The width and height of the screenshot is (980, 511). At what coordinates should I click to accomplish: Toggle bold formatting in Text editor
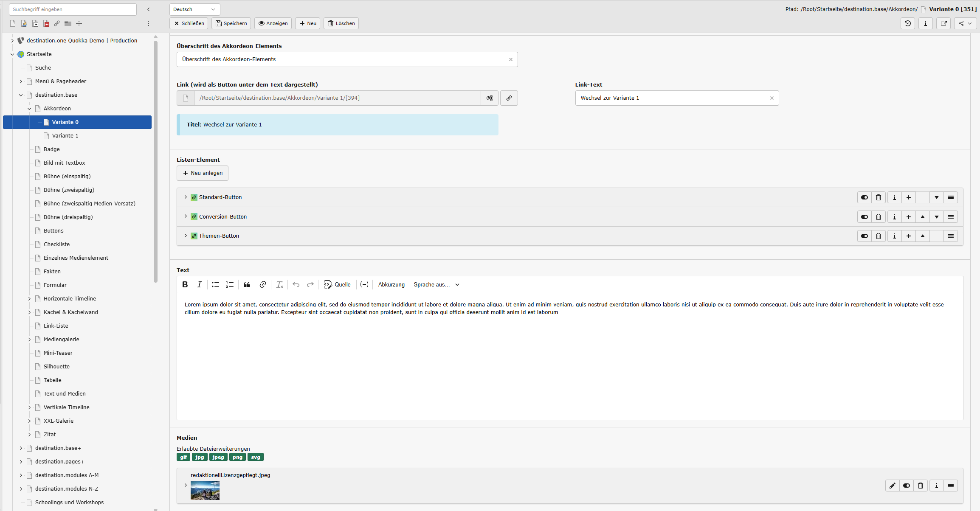coord(185,285)
